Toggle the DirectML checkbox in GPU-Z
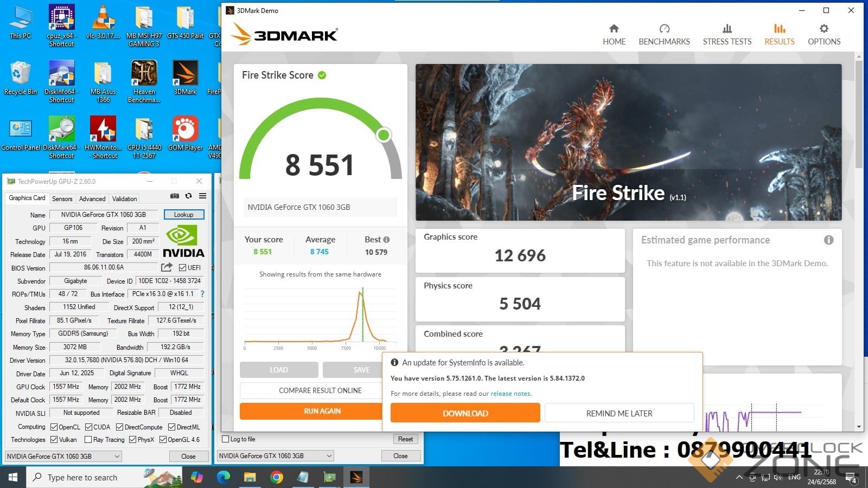The image size is (868, 488). tap(171, 427)
